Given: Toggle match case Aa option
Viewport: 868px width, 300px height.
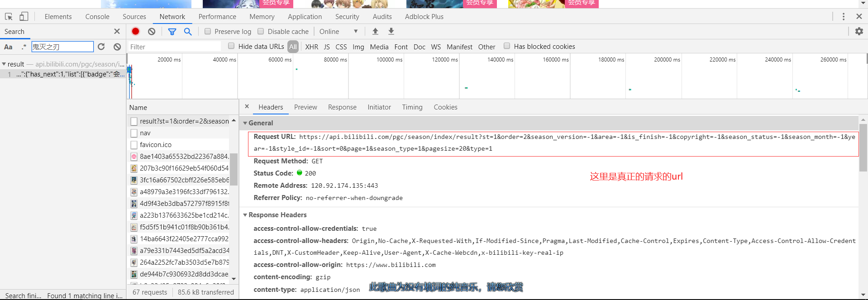Looking at the screenshot, I should coord(8,47).
